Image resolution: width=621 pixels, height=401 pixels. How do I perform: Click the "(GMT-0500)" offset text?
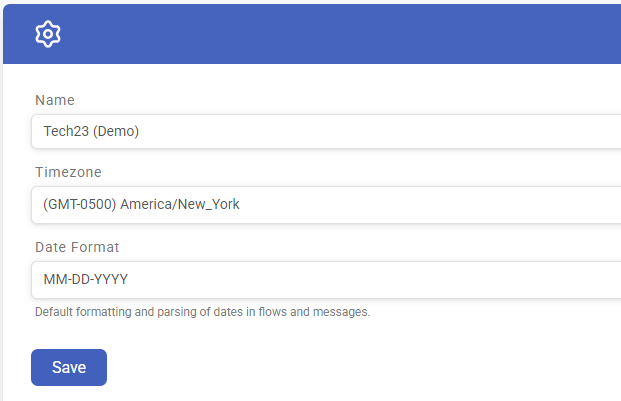79,204
